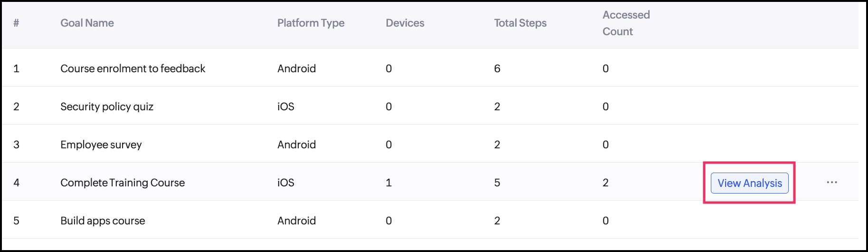Click the Complete Training Course goal name
This screenshot has height=252, width=868.
coord(123,183)
